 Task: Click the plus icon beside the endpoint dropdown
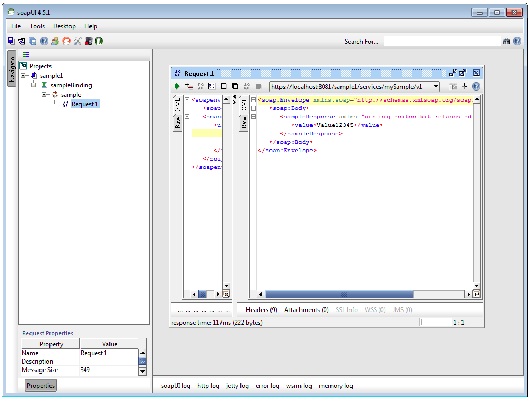click(465, 86)
